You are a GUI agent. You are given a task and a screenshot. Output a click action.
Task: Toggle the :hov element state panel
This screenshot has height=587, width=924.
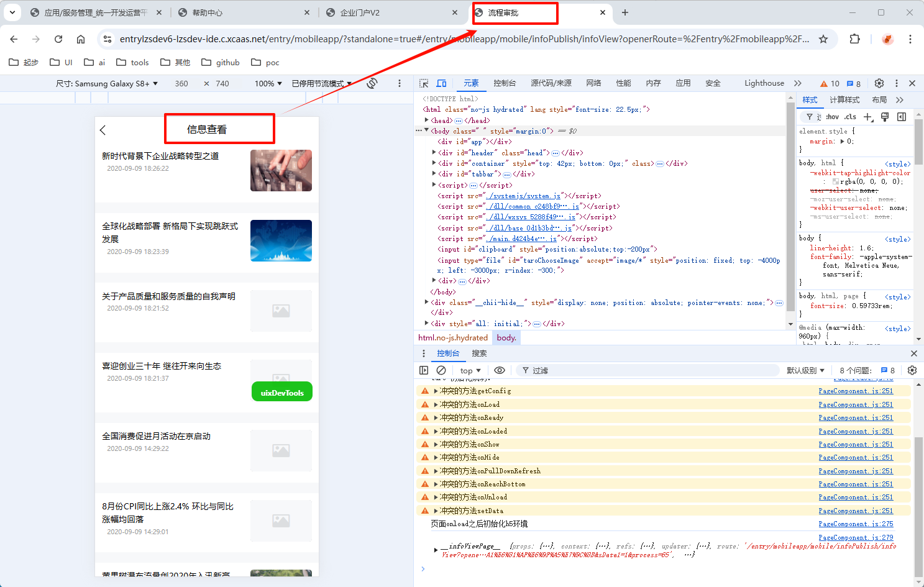click(x=832, y=117)
